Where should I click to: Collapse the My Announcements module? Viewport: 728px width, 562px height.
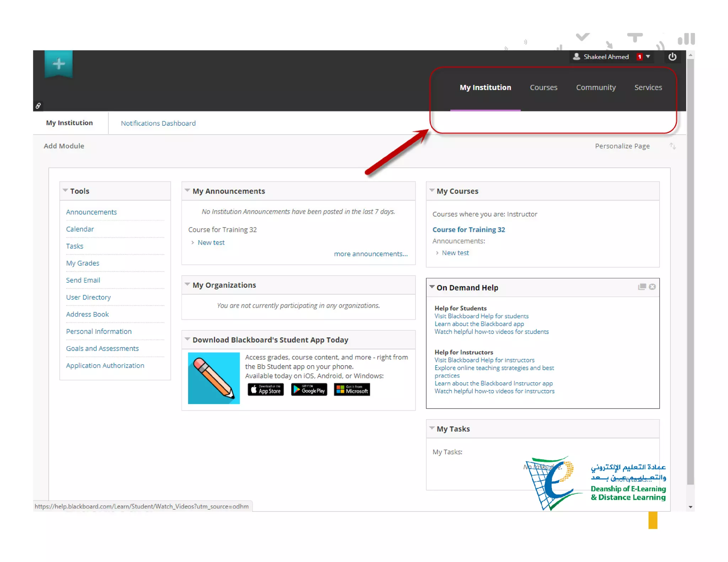187,190
